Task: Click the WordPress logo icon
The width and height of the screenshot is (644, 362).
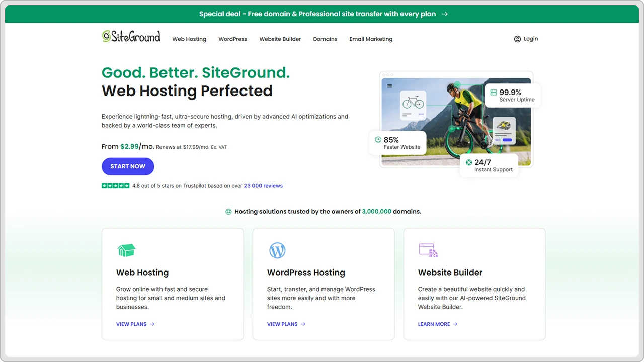Action: point(277,250)
